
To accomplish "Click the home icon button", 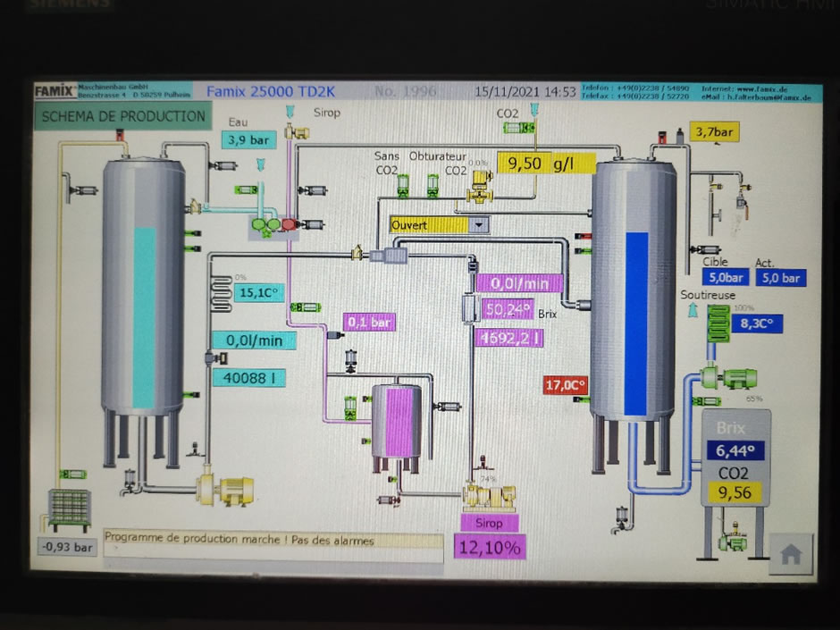I will click(790, 555).
